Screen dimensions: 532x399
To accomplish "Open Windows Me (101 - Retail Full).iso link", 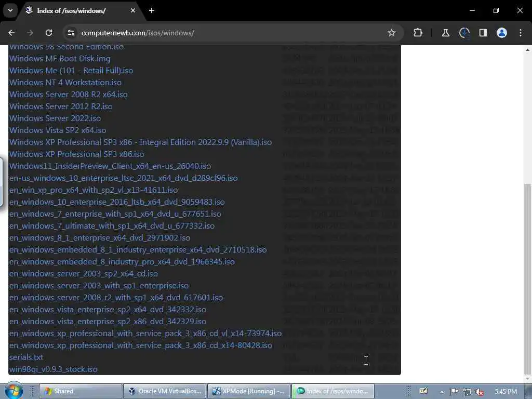I will click(71, 70).
